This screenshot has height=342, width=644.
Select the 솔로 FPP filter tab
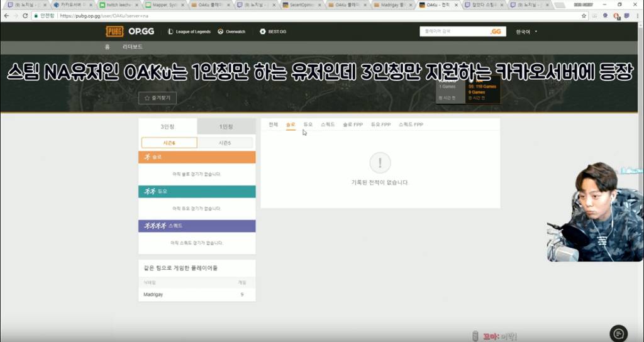[353, 124]
